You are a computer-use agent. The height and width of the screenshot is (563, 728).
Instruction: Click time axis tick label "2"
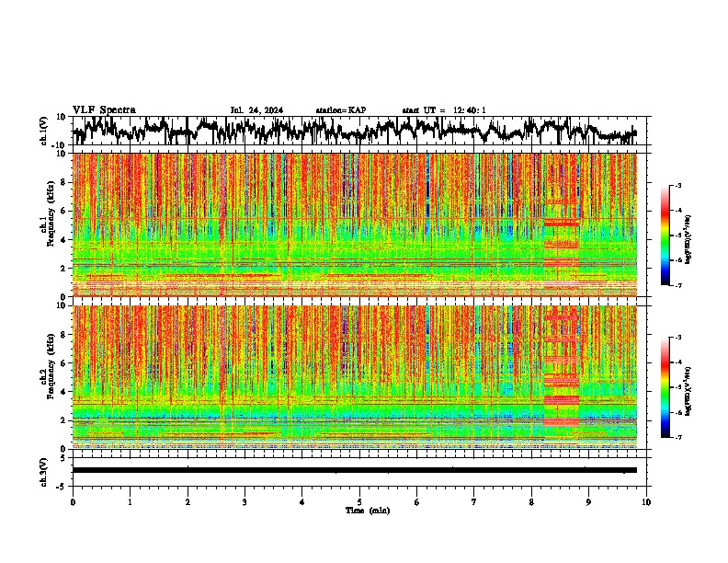pos(188,502)
